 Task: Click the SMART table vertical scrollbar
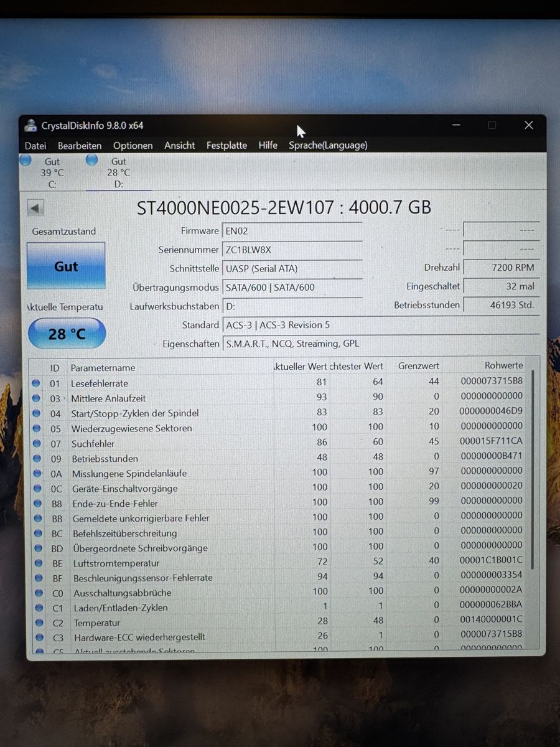pyautogui.click(x=533, y=469)
